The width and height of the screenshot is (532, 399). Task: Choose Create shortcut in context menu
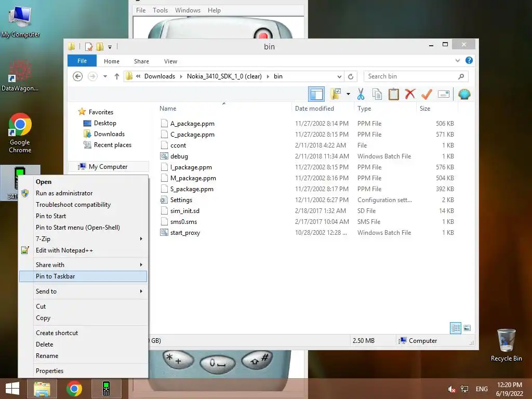point(84,333)
